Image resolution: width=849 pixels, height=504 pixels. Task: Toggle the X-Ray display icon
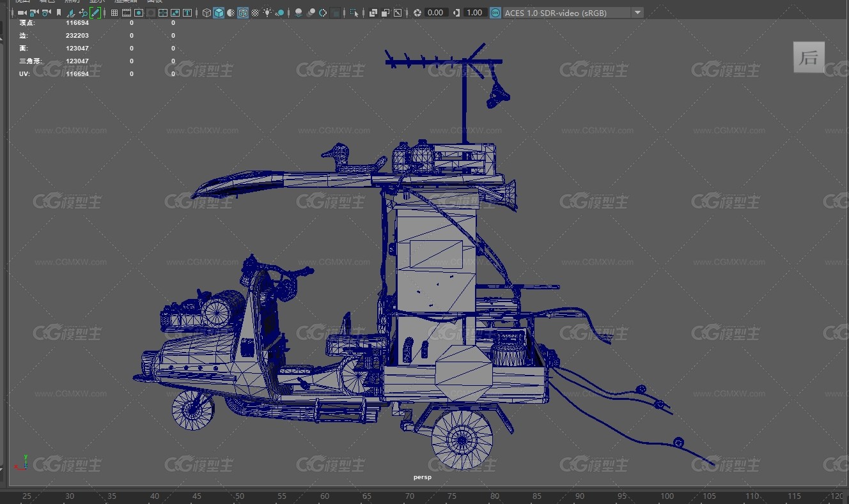(x=373, y=13)
